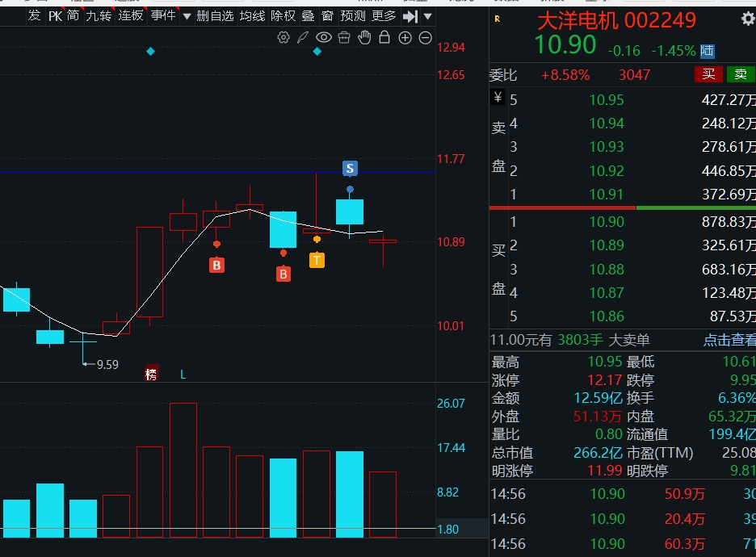Click the 叠 overlay button
Screen dimensions: 756x557
pos(308,16)
